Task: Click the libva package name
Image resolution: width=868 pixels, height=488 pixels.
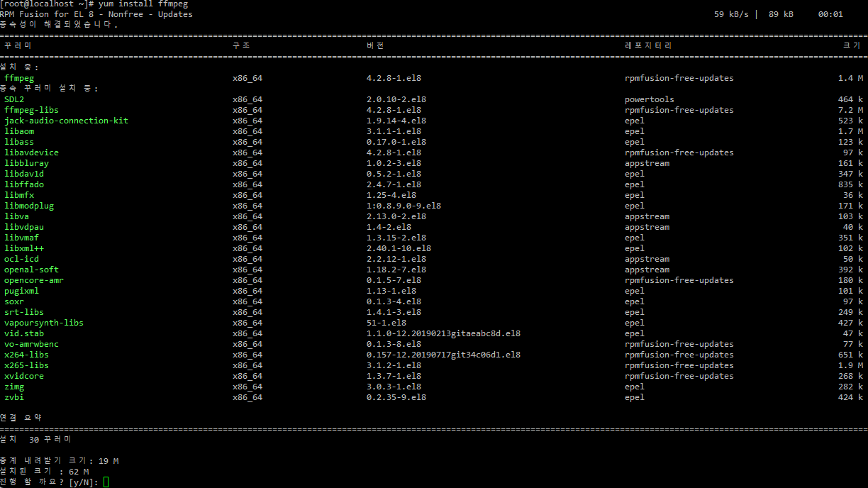Action: (x=16, y=216)
